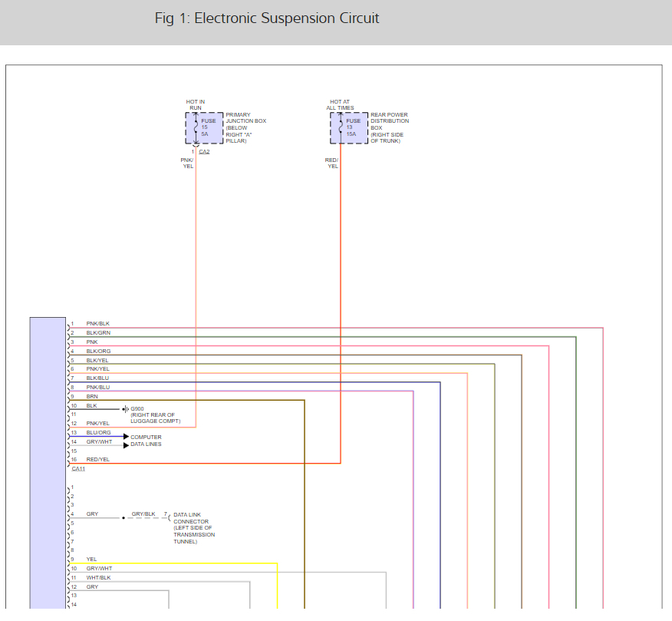Click the arrow on the BLU/ORG data line
The width and height of the screenshot is (672, 621).
[x=126, y=437]
